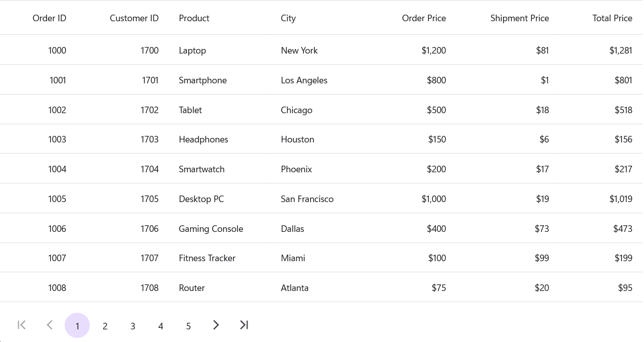This screenshot has width=644, height=342.
Task: Go to page 3
Action: 133,326
